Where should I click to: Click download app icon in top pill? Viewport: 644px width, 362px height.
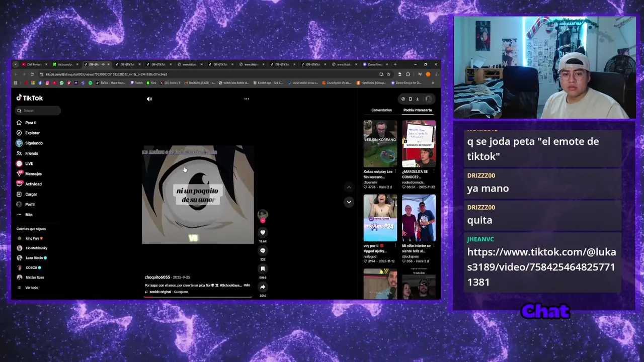(417, 99)
